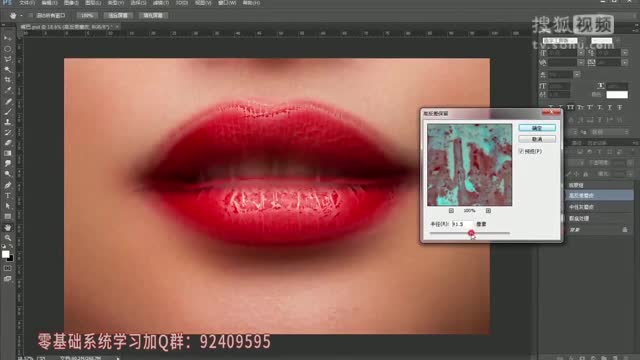Viewport: 640px width, 360px height.
Task: Toggle Strikethrough text style
Action: click(x=619, y=107)
